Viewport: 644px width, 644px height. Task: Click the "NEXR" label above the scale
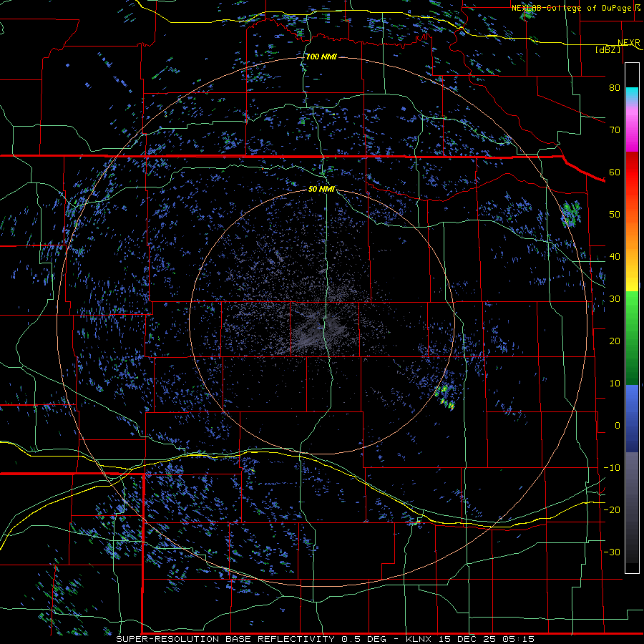click(629, 43)
